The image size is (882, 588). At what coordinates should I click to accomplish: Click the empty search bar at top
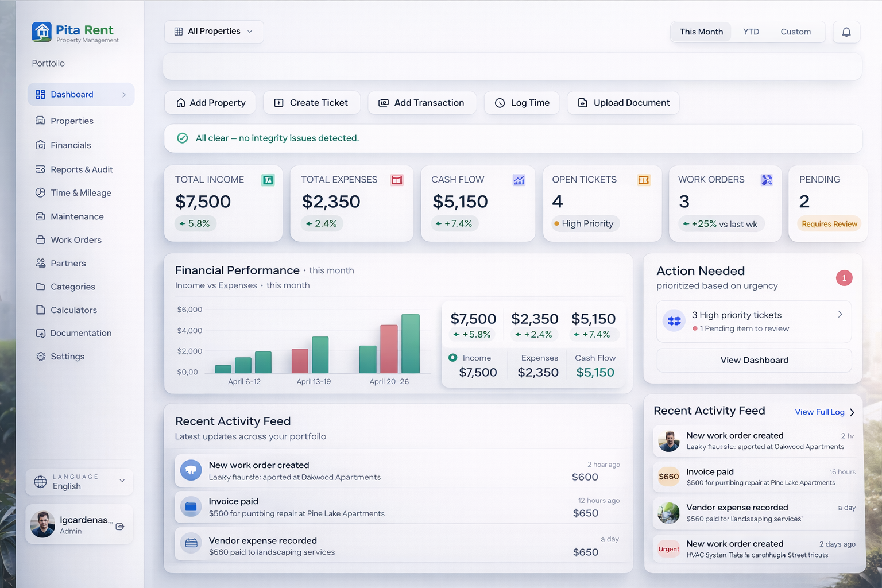coord(513,66)
